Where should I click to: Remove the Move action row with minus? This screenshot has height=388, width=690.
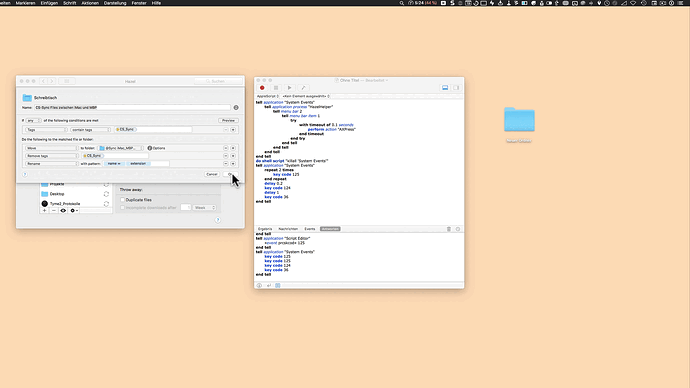coord(226,148)
